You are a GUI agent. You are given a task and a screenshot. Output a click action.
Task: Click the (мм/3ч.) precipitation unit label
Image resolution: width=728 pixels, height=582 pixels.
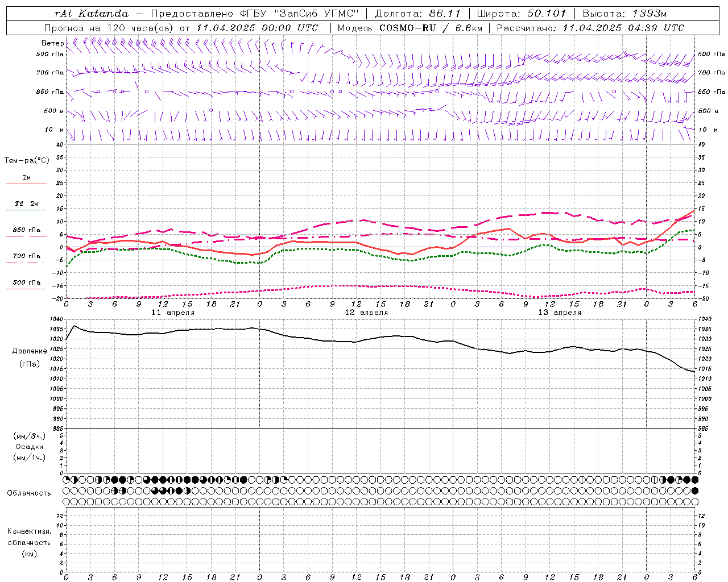coord(30,436)
